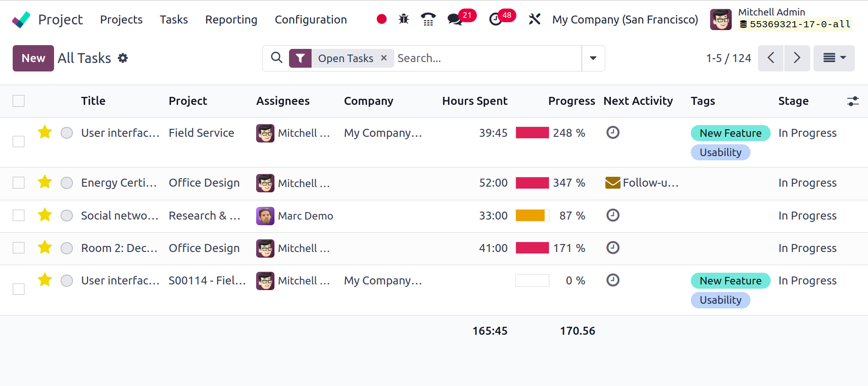
Task: Open the activities clock icon in the navbar
Action: (x=495, y=19)
